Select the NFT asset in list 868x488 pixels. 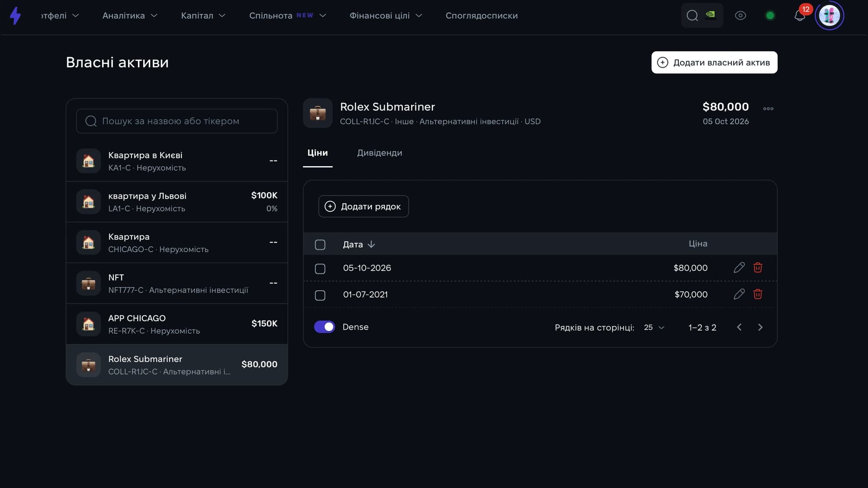point(177,283)
